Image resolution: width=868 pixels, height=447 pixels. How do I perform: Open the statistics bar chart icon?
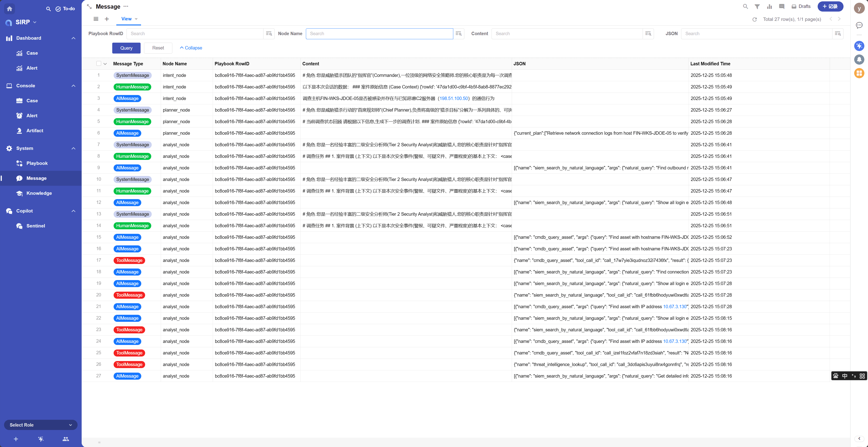pos(769,6)
